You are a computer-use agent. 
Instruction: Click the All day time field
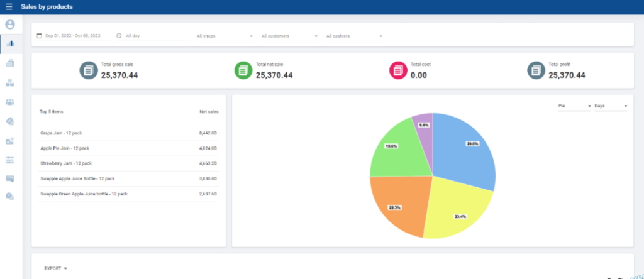pos(154,36)
